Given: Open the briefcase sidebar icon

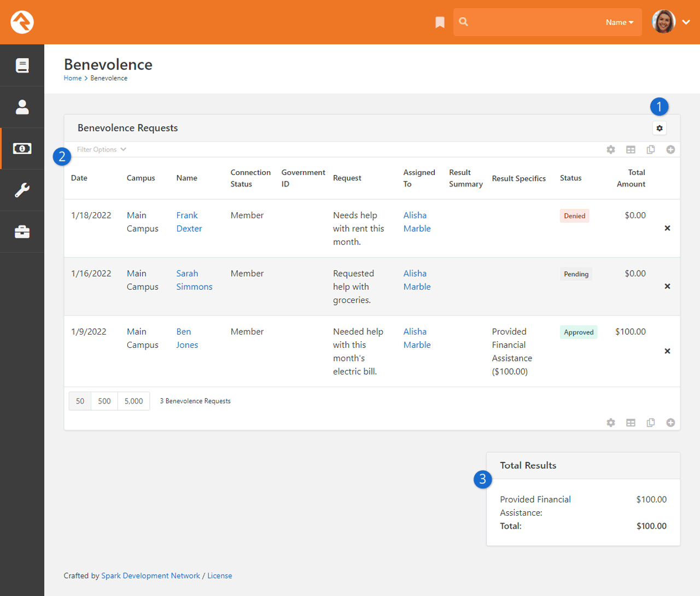Looking at the screenshot, I should [x=22, y=232].
